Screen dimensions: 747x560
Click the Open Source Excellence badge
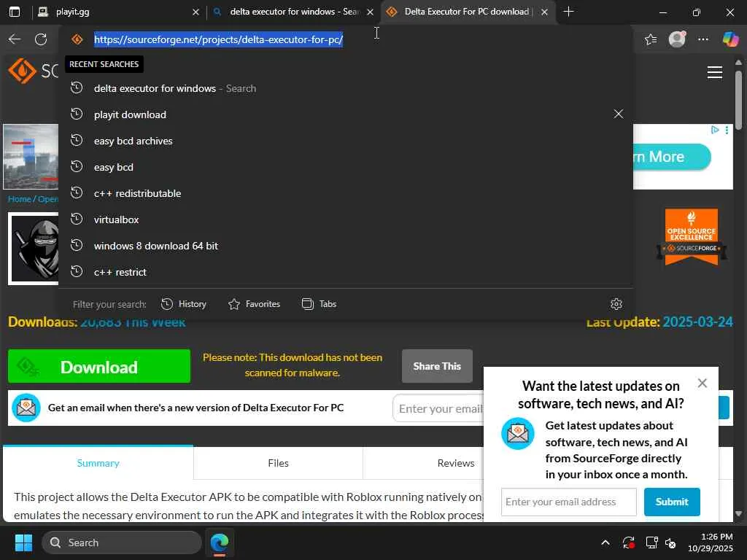pos(692,236)
